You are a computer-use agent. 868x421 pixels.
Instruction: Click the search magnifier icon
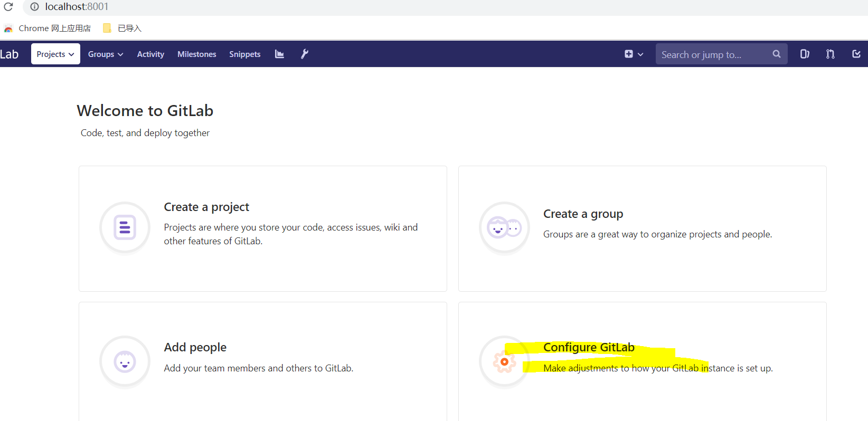tap(776, 54)
